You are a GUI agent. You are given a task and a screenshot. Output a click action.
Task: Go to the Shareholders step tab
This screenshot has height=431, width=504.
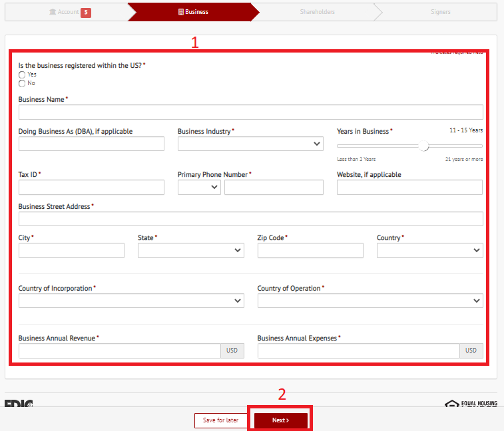(316, 12)
